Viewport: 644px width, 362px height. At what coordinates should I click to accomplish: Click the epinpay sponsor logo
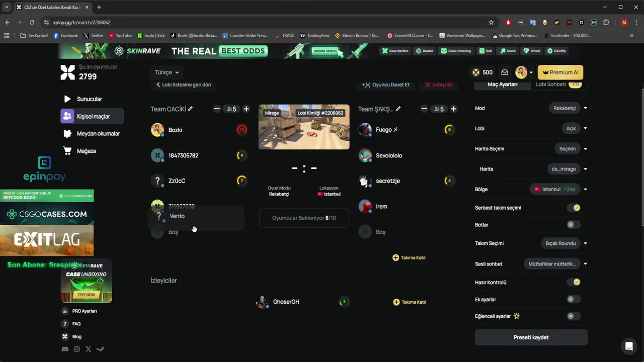(x=44, y=169)
